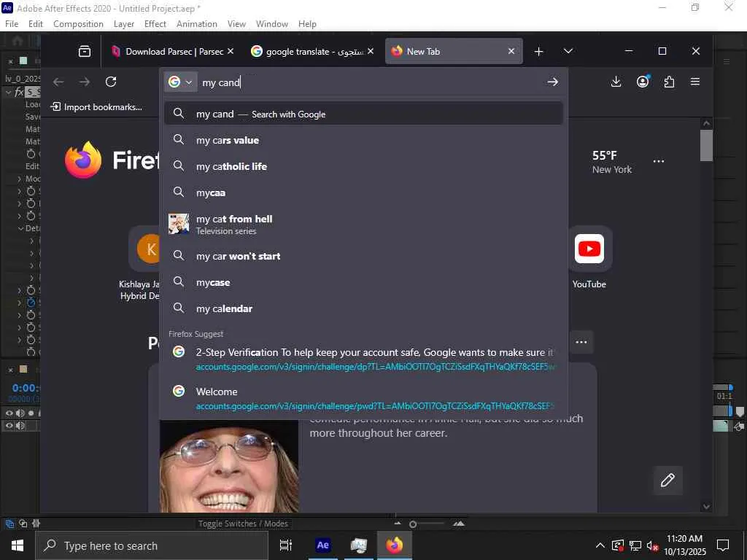Close the New Tab tab
747x560 pixels.
coord(511,51)
